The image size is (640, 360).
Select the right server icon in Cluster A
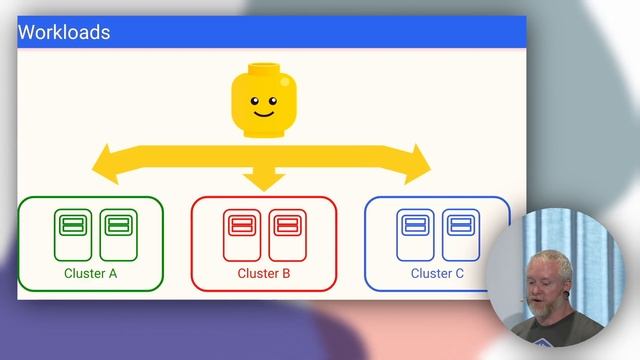(x=119, y=235)
